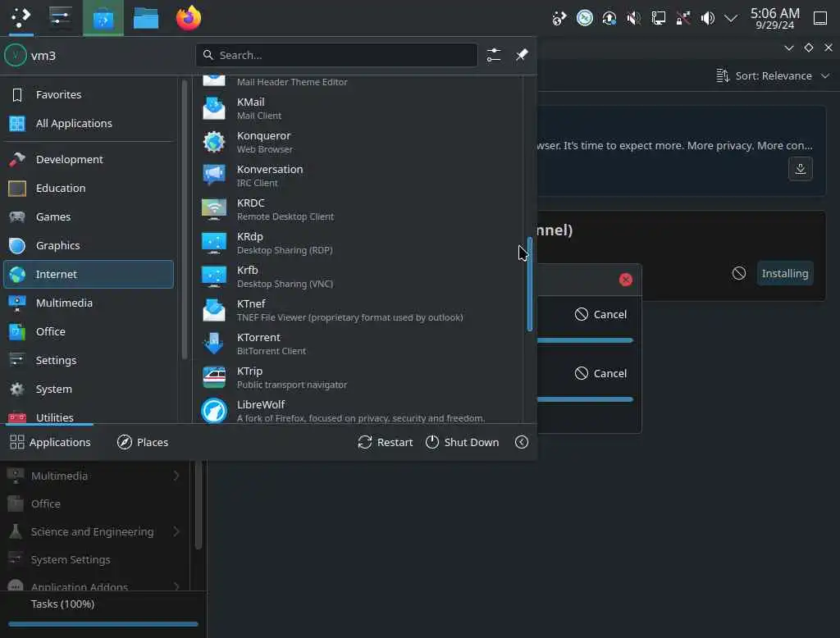Select Internet category
Viewport: 840px width, 638px height.
click(89, 274)
